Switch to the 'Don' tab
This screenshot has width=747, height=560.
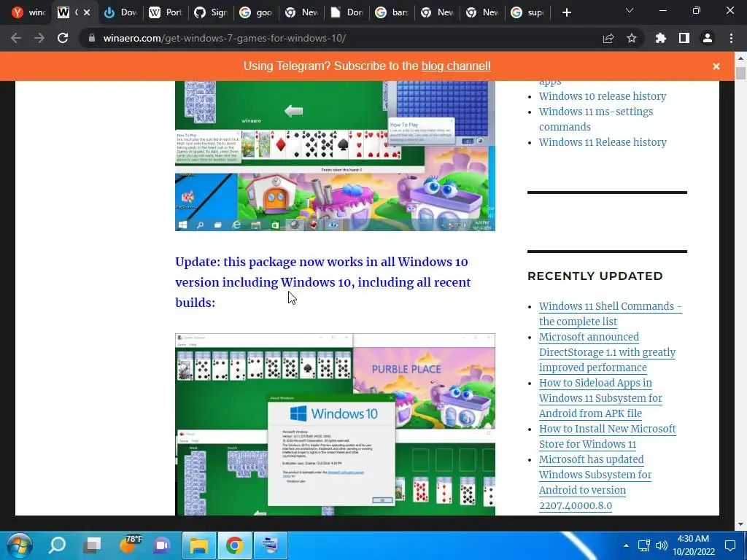tap(347, 12)
